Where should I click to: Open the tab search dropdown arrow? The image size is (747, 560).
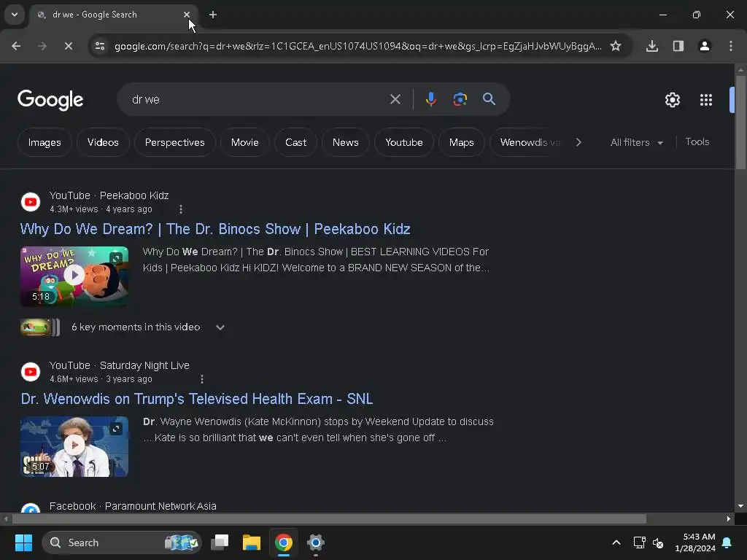pos(15,15)
